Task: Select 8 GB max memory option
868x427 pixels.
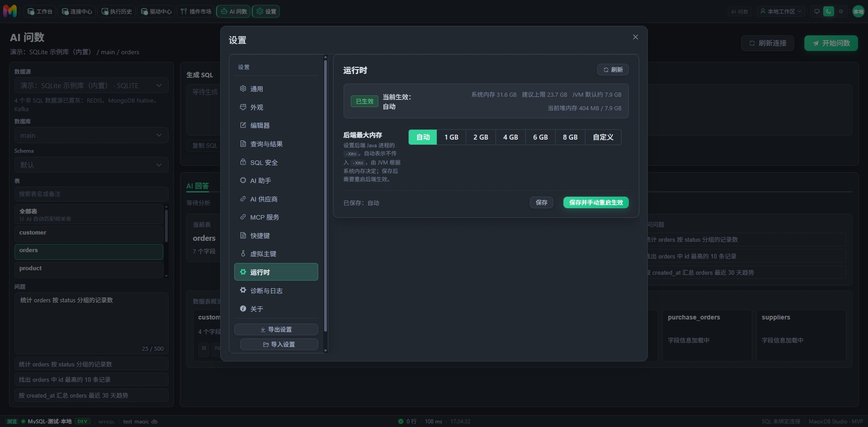Action: [x=570, y=137]
